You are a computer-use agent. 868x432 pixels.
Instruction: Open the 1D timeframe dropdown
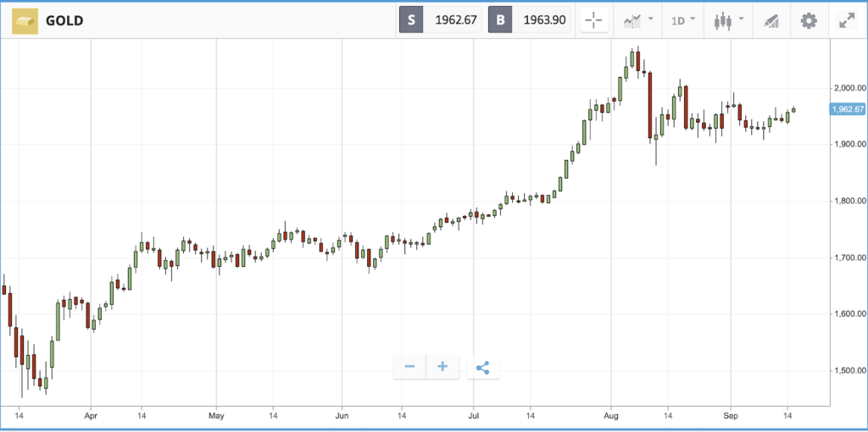pos(683,21)
